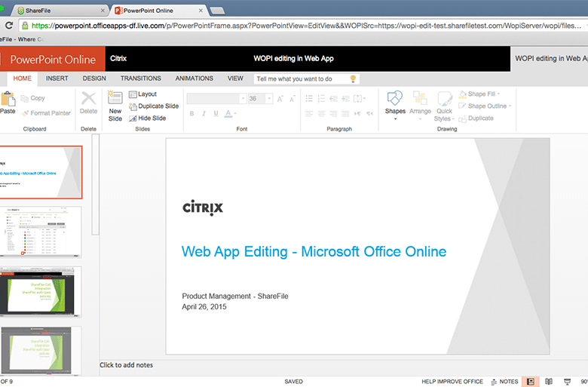Click the lightbulb icon in Tell me box
588x387 pixels.
pos(353,78)
